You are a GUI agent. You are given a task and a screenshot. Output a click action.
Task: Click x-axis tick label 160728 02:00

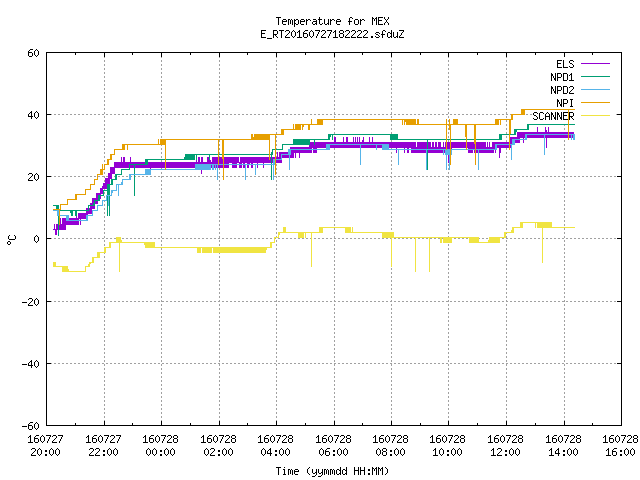(218, 446)
